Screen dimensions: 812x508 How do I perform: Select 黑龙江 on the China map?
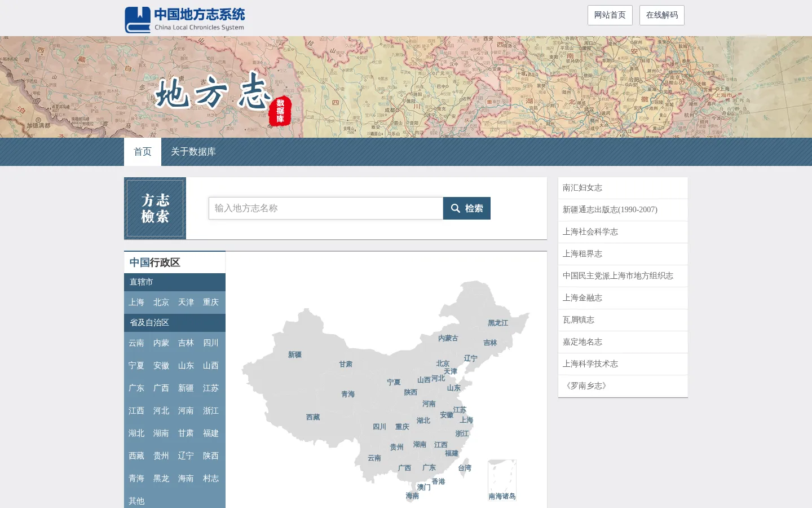pos(498,323)
